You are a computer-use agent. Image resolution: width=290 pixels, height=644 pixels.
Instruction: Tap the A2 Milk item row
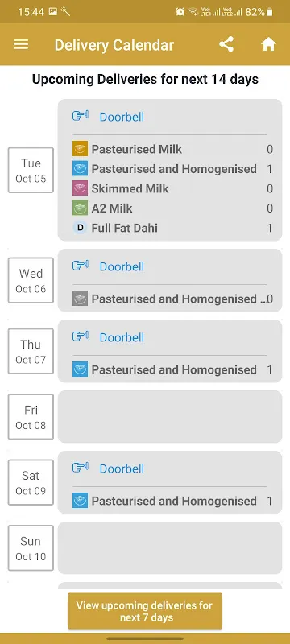pos(172,208)
